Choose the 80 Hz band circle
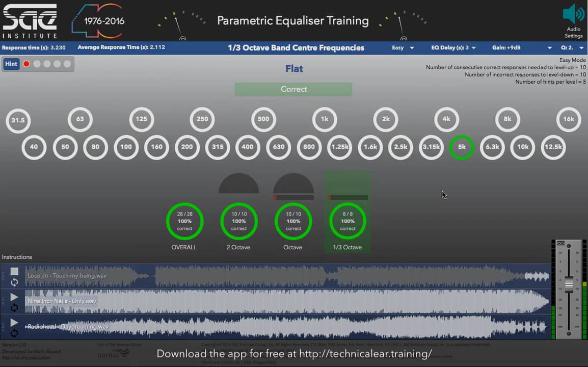588x367 pixels. pos(95,147)
